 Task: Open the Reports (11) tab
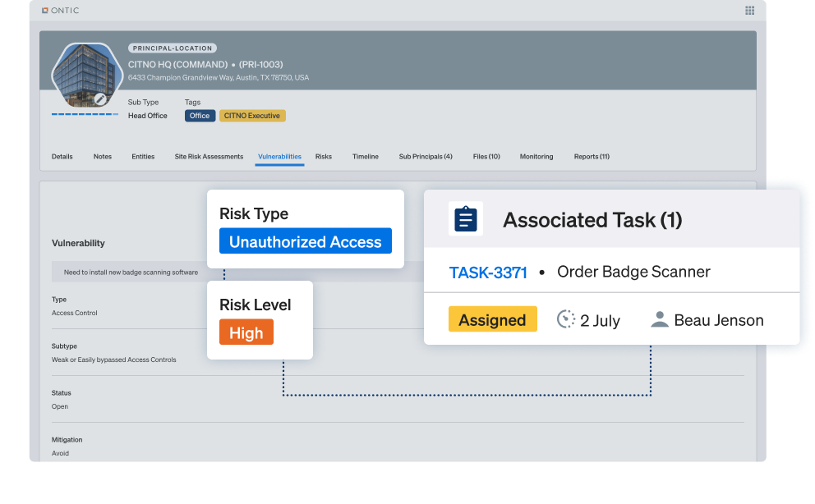[592, 157]
